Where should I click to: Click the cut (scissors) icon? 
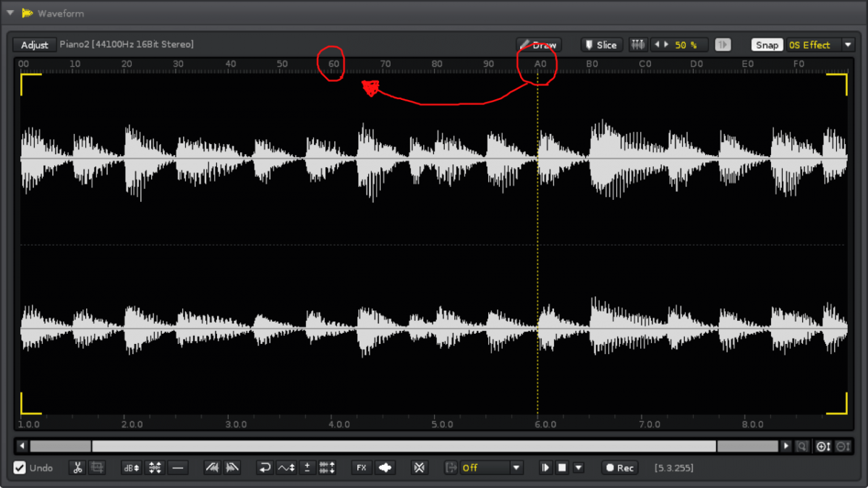tap(77, 468)
